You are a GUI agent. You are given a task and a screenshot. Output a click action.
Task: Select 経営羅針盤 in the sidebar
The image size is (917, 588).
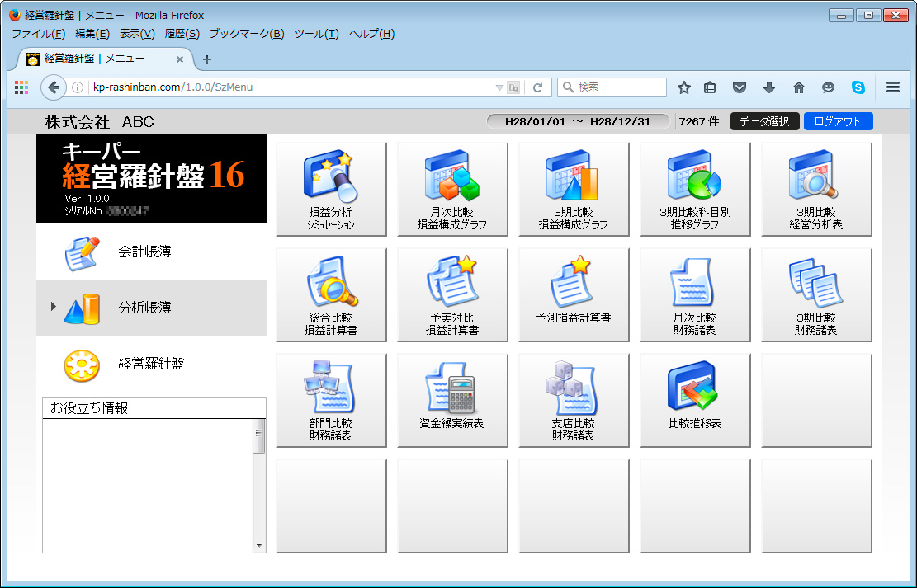[x=152, y=364]
